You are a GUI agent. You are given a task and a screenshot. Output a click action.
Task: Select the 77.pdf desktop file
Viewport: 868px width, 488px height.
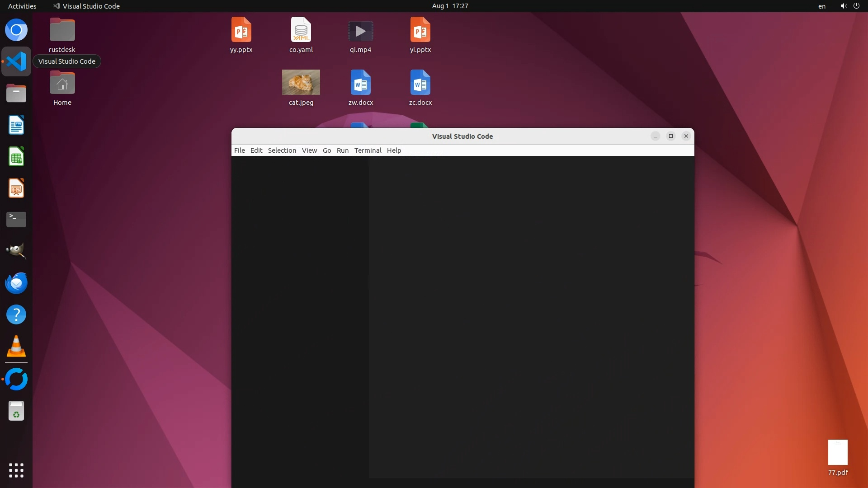tap(838, 453)
